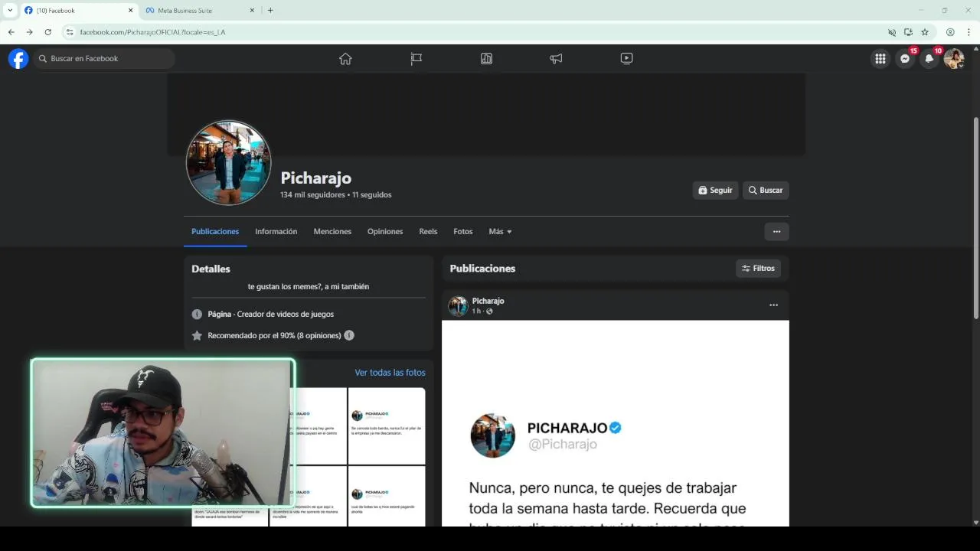Viewport: 980px width, 551px height.
Task: Click the Buscar button on page
Action: click(x=766, y=190)
